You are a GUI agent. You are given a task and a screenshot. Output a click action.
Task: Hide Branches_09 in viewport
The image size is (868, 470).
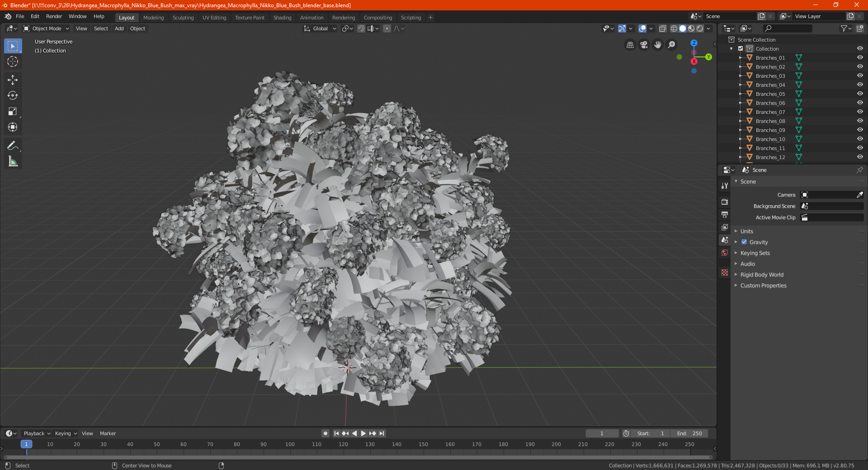click(860, 130)
